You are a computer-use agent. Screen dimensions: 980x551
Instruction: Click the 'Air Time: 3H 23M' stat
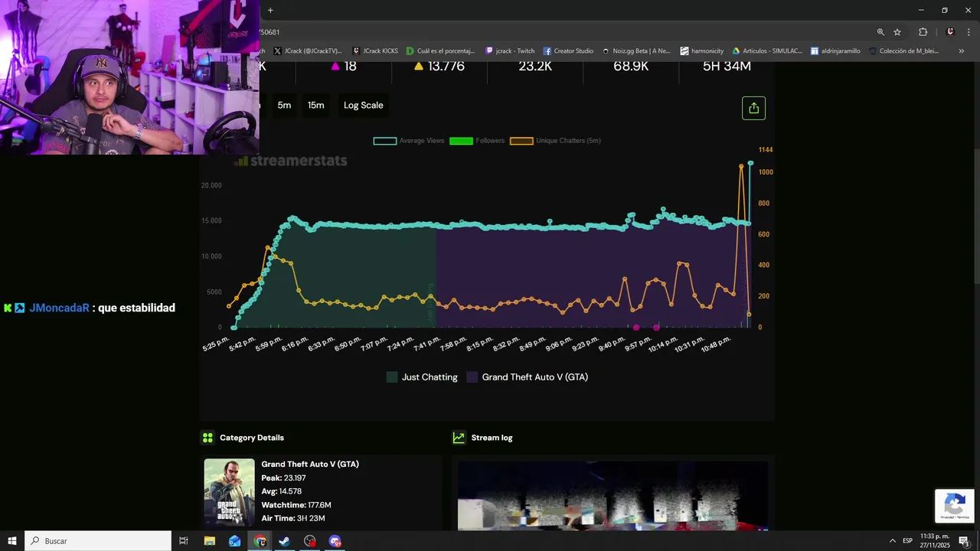pyautogui.click(x=293, y=519)
